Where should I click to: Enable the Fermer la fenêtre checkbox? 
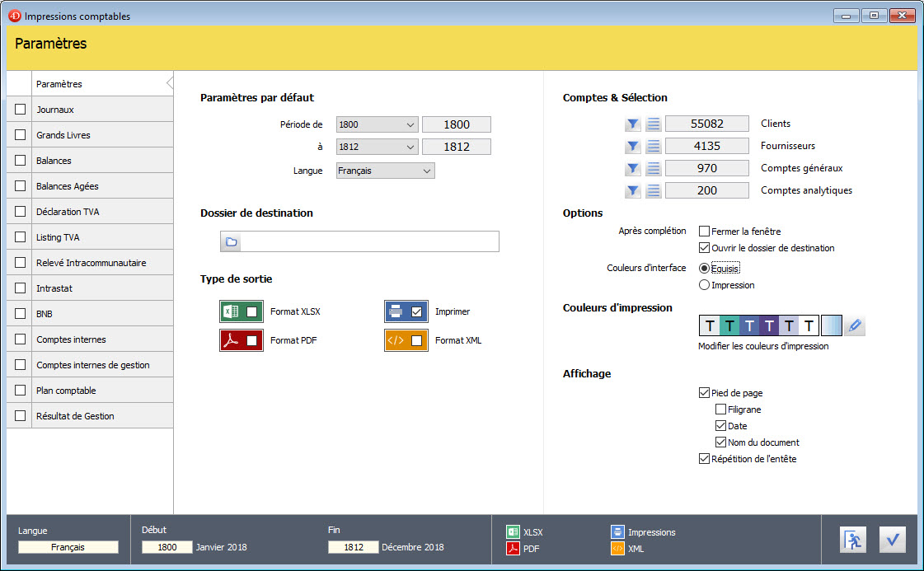(705, 232)
